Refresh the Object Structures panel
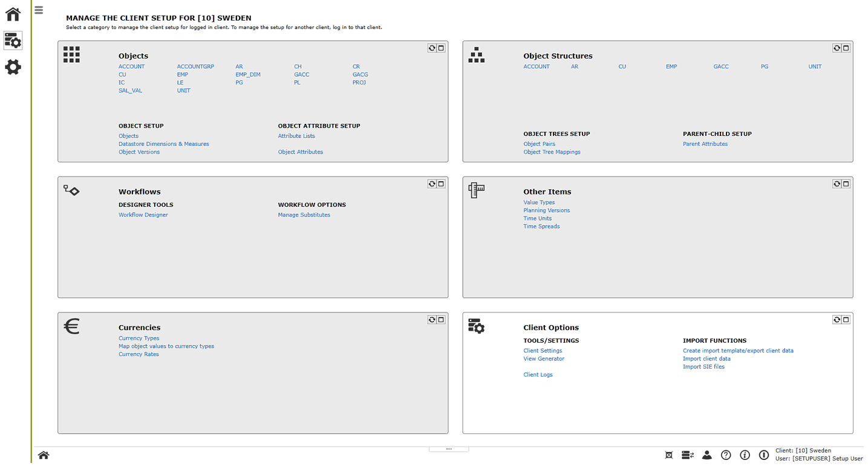The image size is (868, 466). [x=836, y=48]
